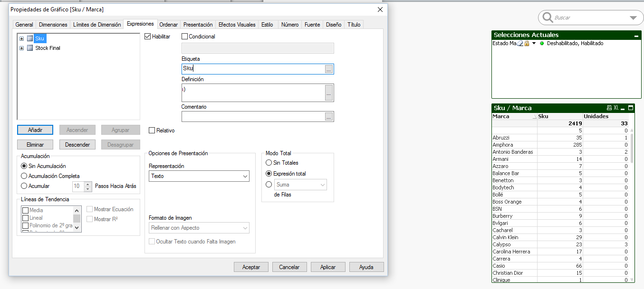Send Sku / Marca table to Excel (XL)
The width and height of the screenshot is (644, 289).
(616, 108)
